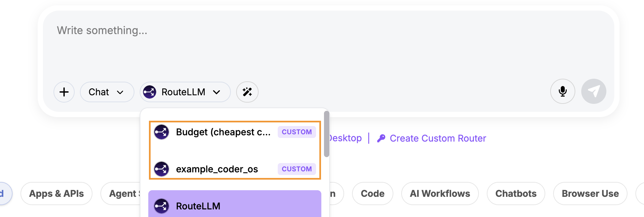The width and height of the screenshot is (644, 217).
Task: Click the Chatbots chip
Action: tap(516, 194)
